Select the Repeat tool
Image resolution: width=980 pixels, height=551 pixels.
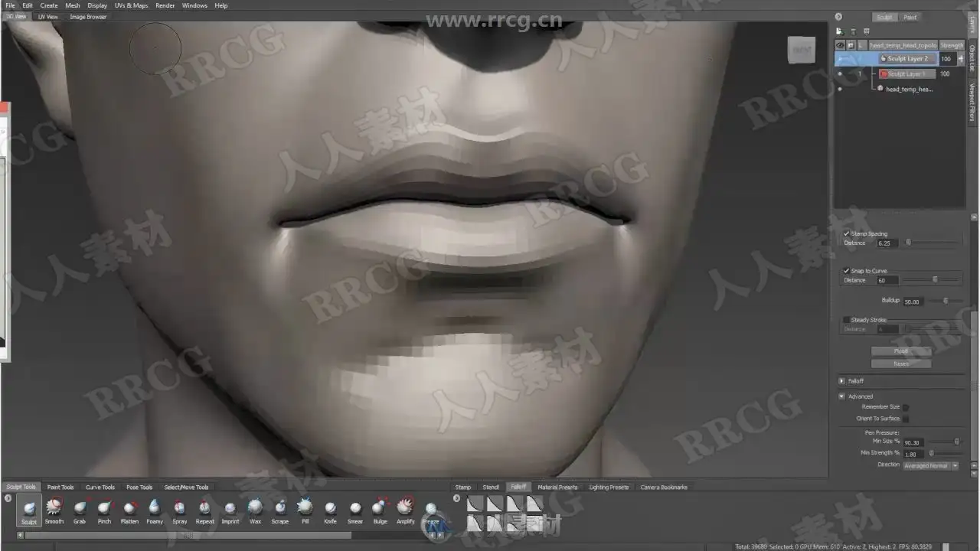coord(205,510)
